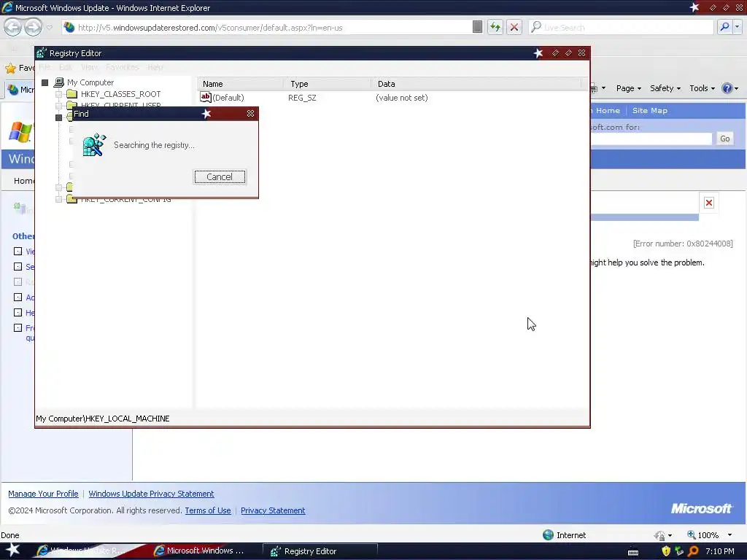Open the zoom level dropdown arrow
Image resolution: width=747 pixels, height=560 pixels.
click(x=729, y=535)
